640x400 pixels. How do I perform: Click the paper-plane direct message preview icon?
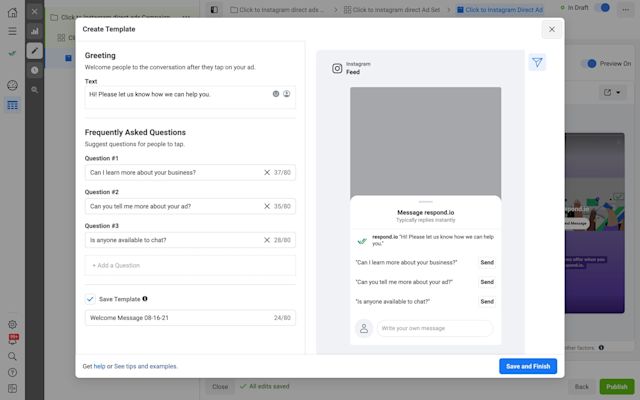tap(537, 62)
